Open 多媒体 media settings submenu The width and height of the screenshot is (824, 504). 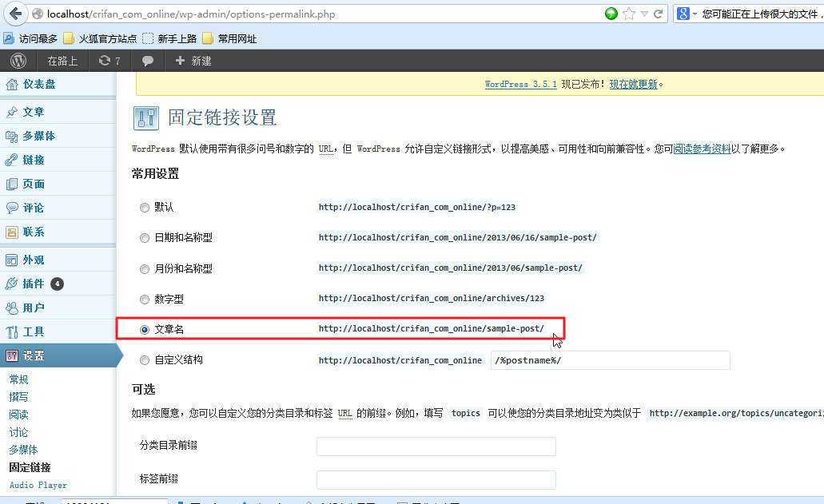click(24, 450)
